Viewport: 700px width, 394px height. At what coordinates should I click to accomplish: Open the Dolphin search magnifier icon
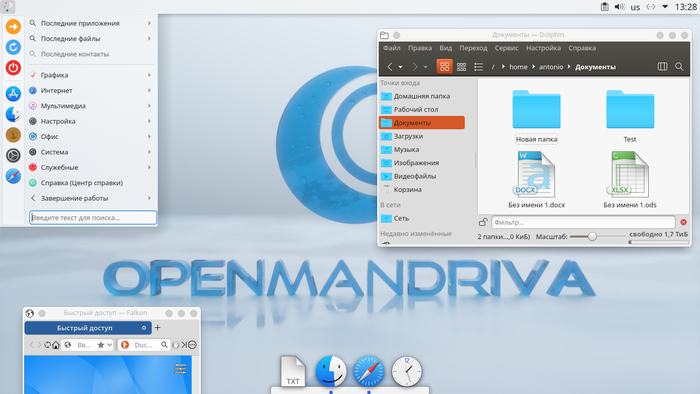pyautogui.click(x=679, y=66)
